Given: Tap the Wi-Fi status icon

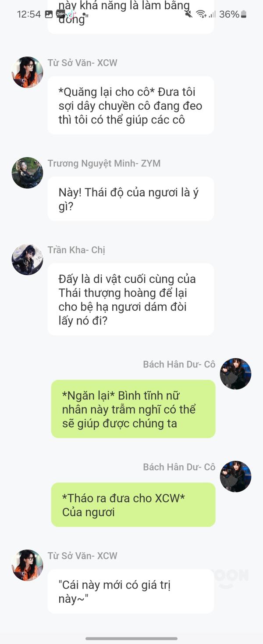Looking at the screenshot, I should pos(201,14).
